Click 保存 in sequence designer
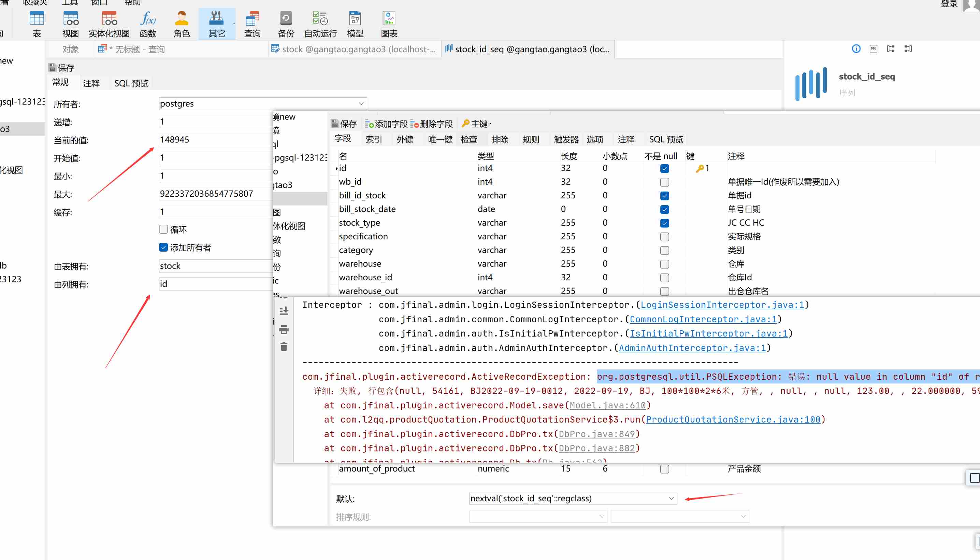980x560 pixels. click(x=61, y=68)
